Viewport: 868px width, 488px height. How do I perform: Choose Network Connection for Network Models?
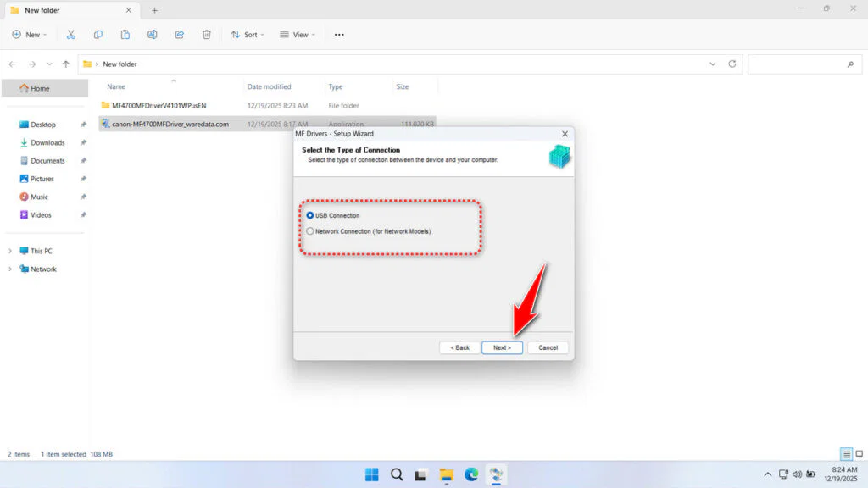point(310,230)
